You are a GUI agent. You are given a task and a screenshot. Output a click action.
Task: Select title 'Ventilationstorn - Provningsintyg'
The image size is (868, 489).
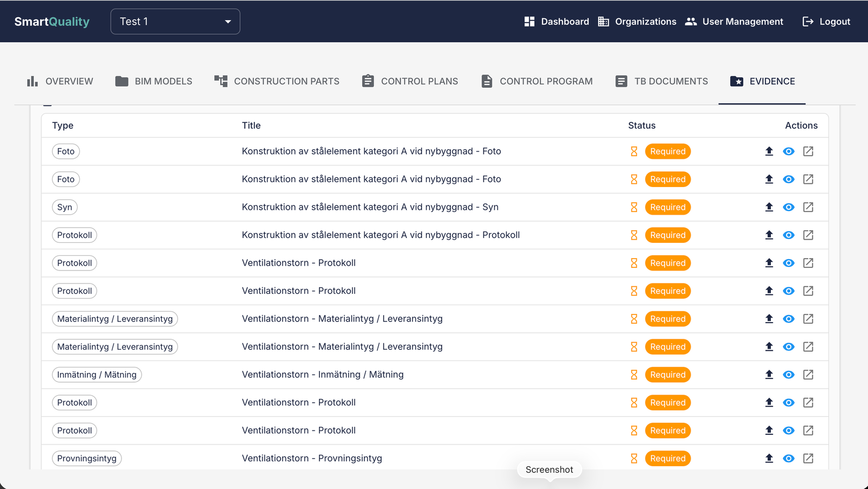click(312, 458)
